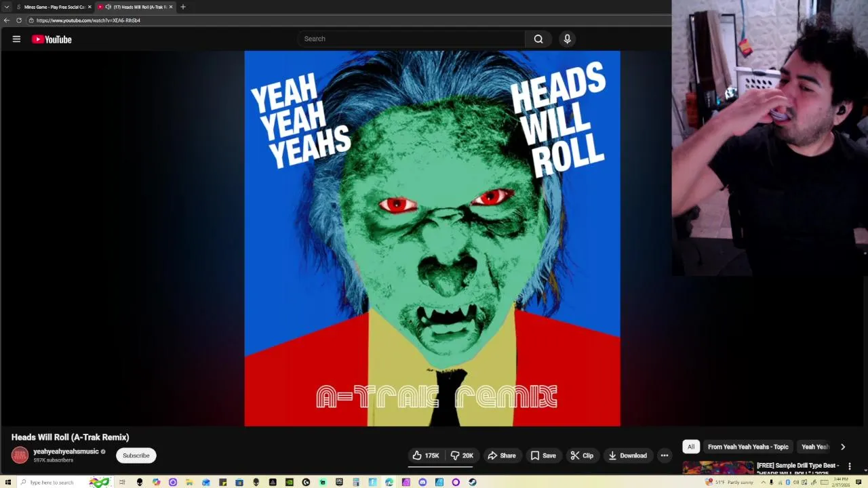The width and height of the screenshot is (868, 488).
Task: Click the youtube.com address bar URL
Action: [88, 20]
